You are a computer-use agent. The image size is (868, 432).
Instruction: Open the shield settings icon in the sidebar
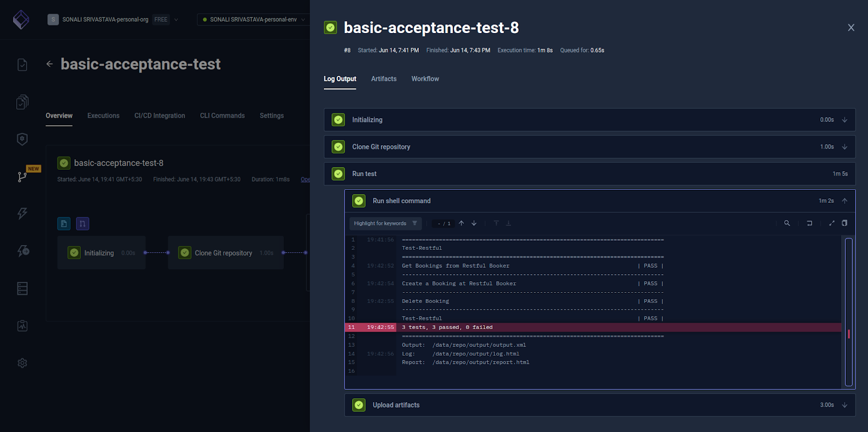pos(22,139)
